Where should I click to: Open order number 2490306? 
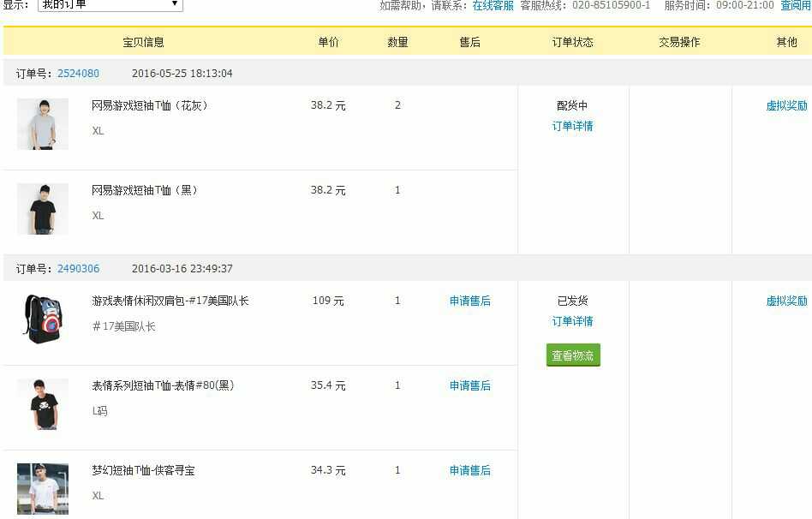point(78,269)
